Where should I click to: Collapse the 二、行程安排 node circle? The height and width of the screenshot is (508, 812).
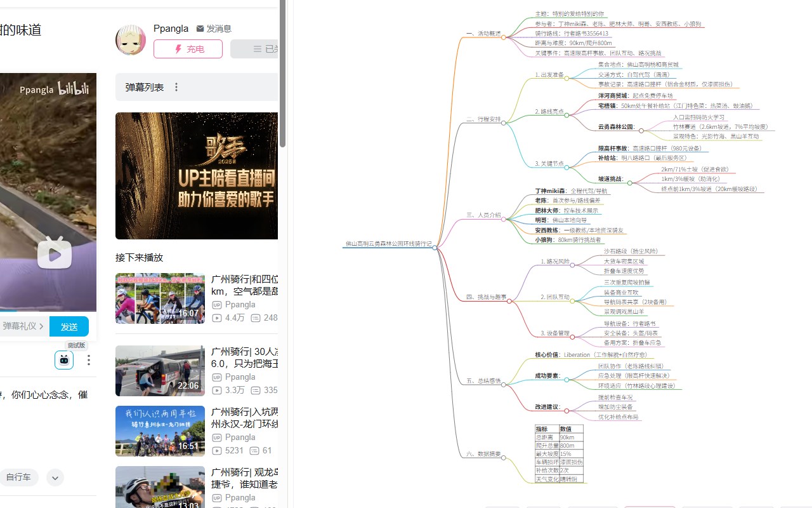pos(503,123)
